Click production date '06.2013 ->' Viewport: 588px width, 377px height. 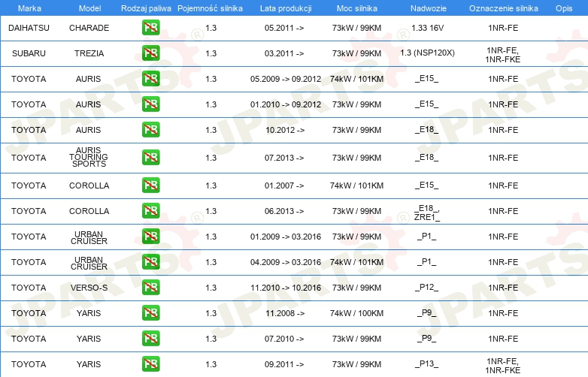point(284,211)
